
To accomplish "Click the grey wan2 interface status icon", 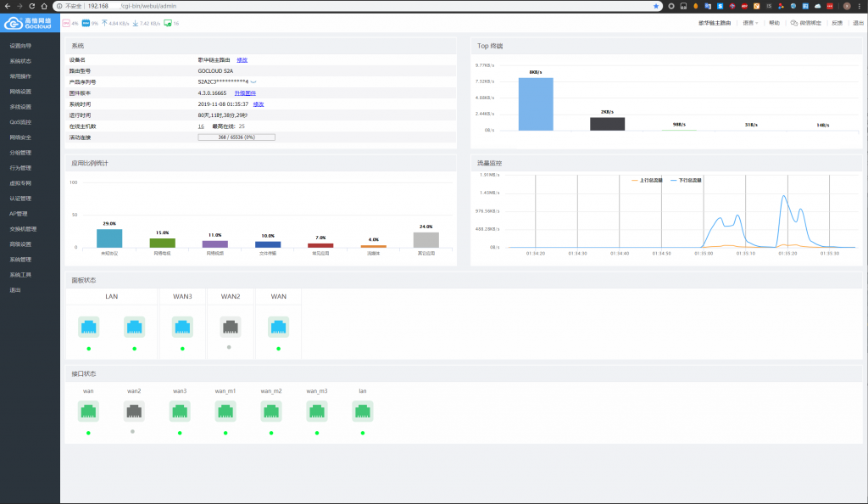I will (134, 411).
